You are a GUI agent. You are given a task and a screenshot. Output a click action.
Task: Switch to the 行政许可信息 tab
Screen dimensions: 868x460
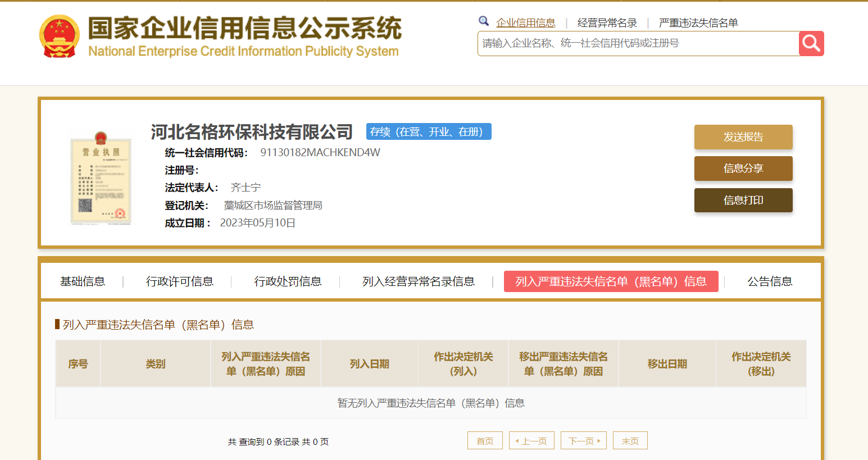[180, 281]
